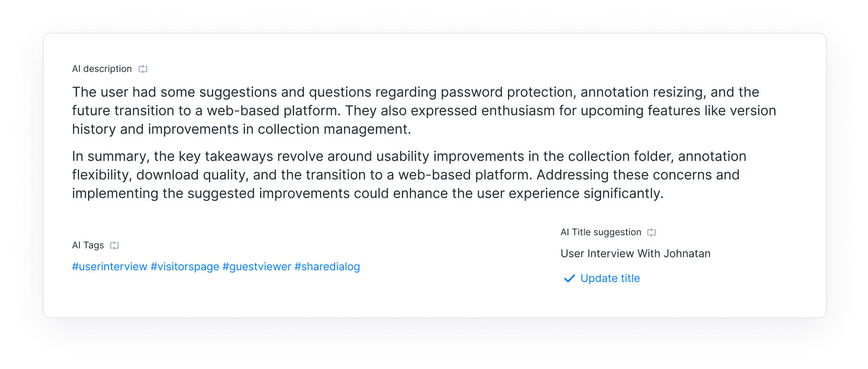Image resolution: width=868 pixels, height=369 pixels.
Task: Open the #userinterview tag
Action: coord(110,267)
